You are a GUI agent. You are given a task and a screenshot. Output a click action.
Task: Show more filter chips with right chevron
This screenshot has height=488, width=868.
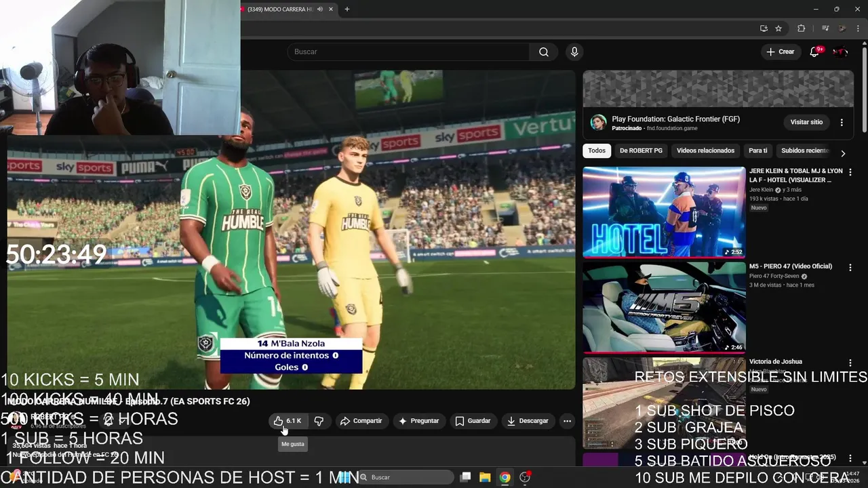click(x=843, y=153)
